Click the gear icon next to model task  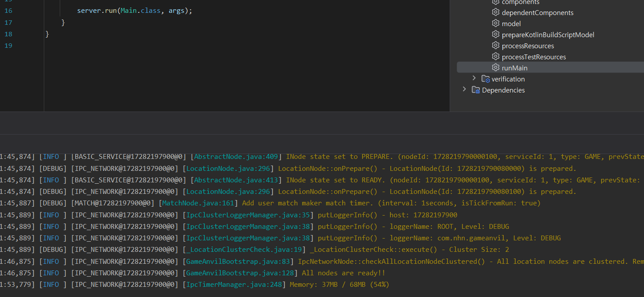pos(496,24)
